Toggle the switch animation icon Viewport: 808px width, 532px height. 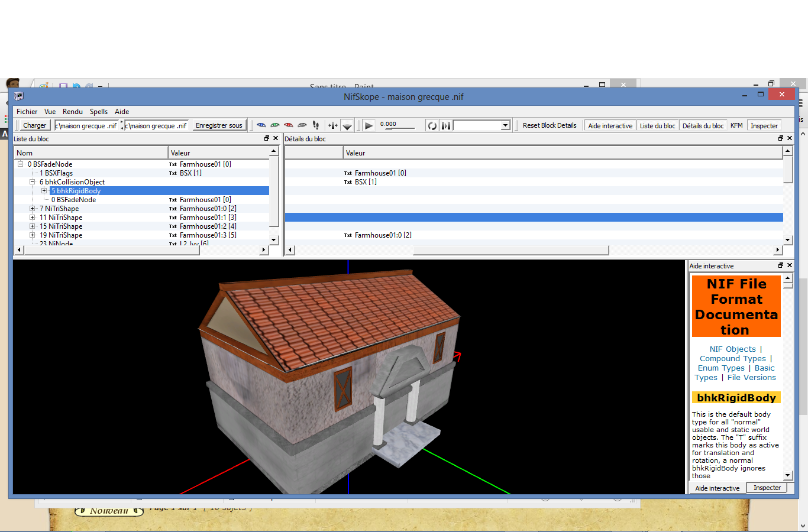click(446, 125)
